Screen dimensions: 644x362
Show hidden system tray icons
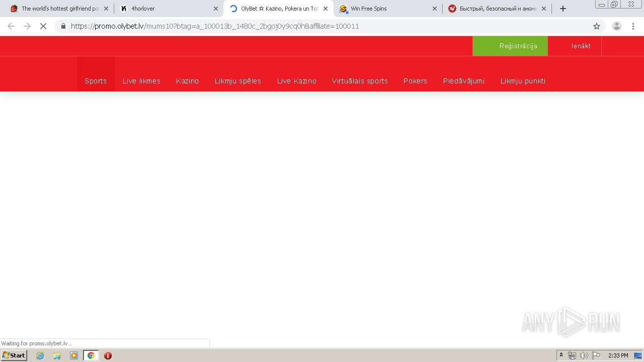(561, 355)
